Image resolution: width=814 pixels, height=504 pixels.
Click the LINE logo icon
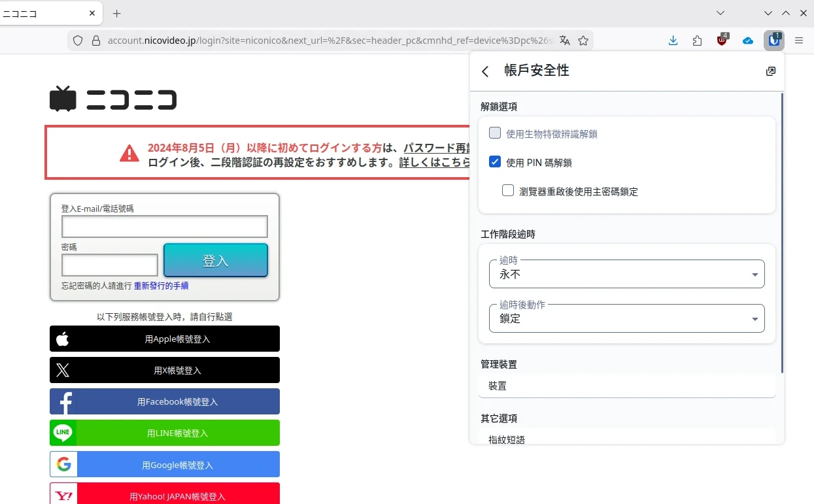63,433
